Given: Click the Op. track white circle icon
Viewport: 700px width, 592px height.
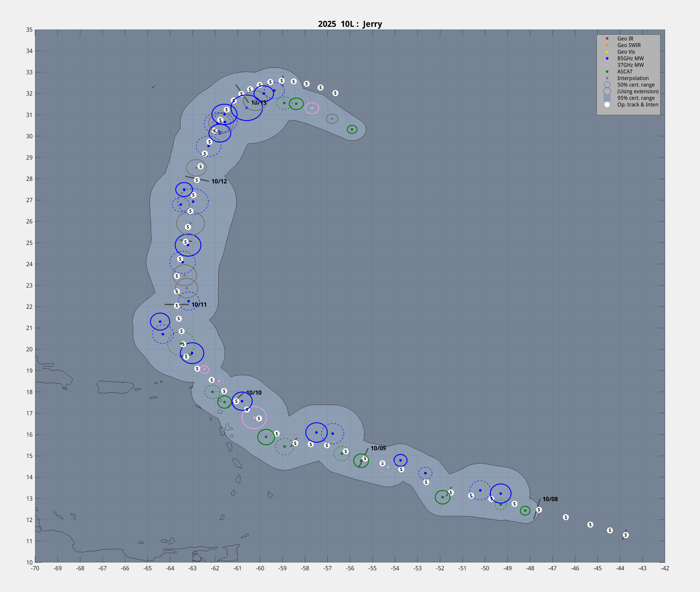Looking at the screenshot, I should 607,105.
